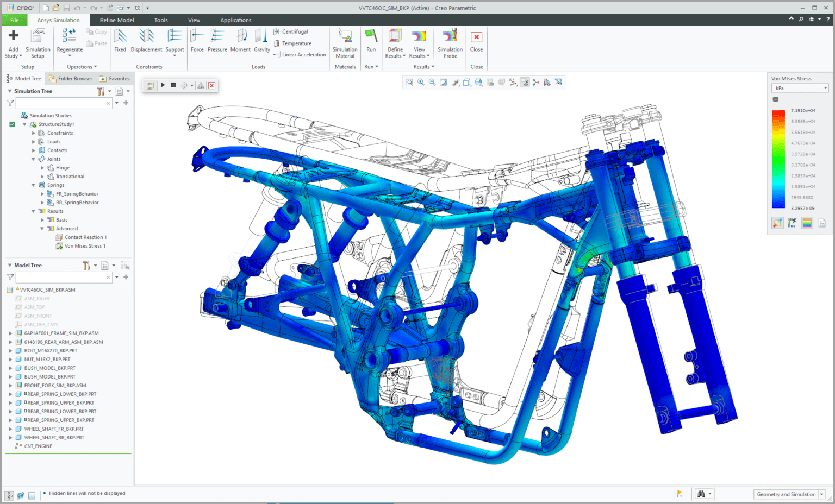Open the File menu
The width and height of the screenshot is (835, 504).
[14, 20]
